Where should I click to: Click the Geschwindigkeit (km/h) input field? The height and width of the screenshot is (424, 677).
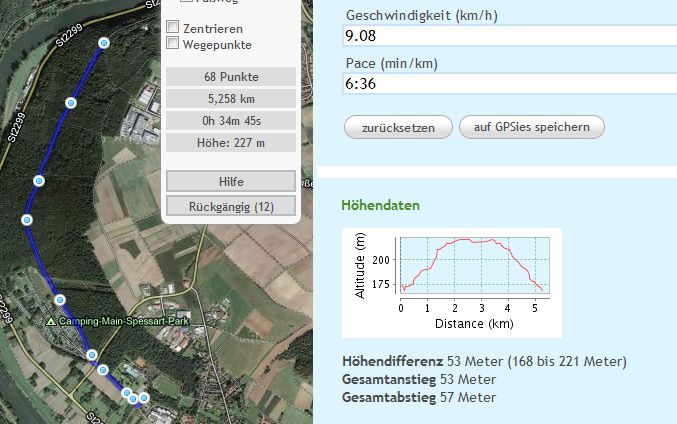point(508,36)
